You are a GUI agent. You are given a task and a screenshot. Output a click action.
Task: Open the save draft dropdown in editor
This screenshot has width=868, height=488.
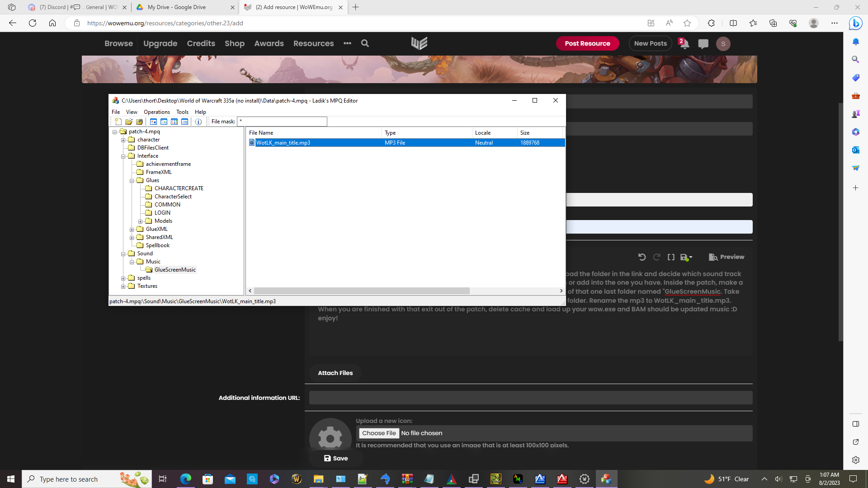click(686, 257)
